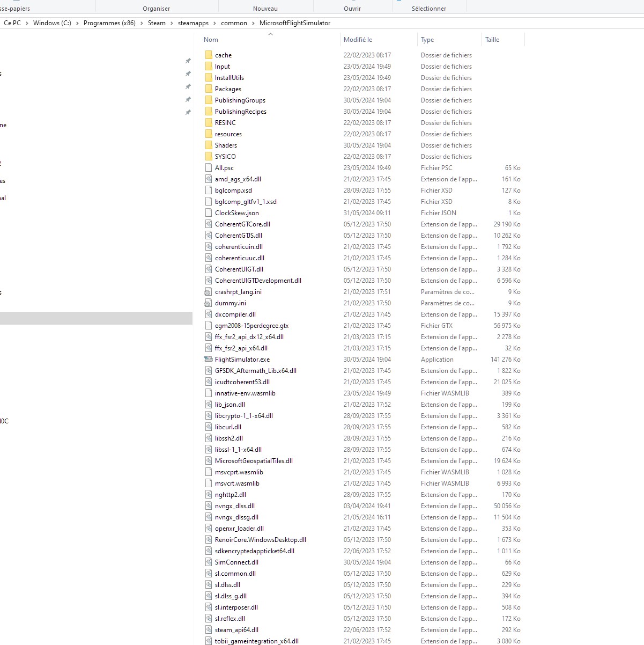Image resolution: width=644 pixels, height=645 pixels.
Task: Click the SYSICO folder icon
Action: (x=209, y=156)
